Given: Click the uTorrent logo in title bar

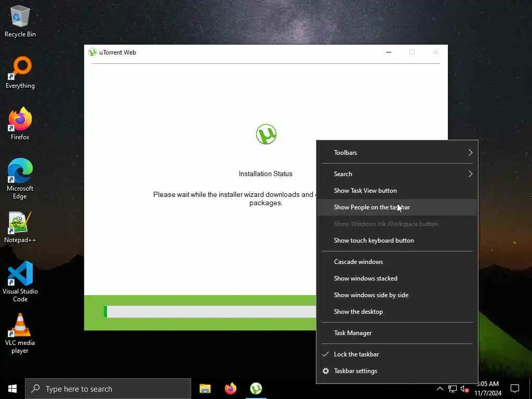Looking at the screenshot, I should point(92,52).
